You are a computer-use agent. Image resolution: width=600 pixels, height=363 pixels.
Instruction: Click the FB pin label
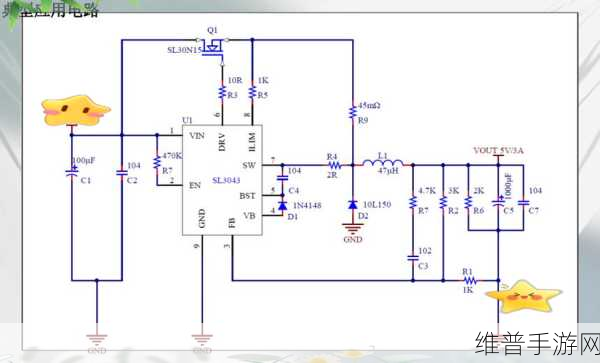tap(232, 223)
